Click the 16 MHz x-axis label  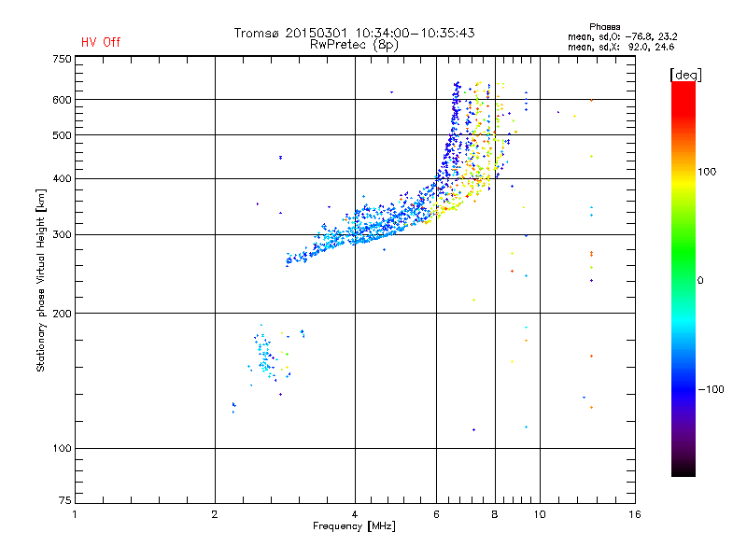click(635, 514)
